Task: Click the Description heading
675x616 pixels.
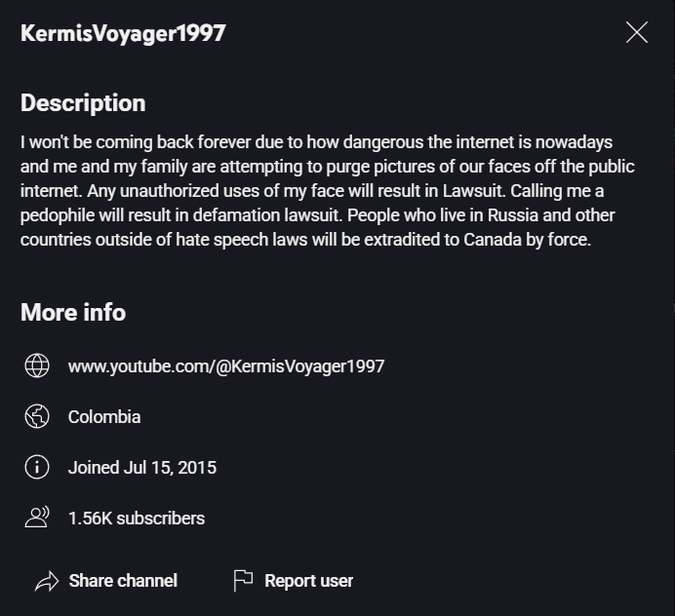Action: (83, 103)
